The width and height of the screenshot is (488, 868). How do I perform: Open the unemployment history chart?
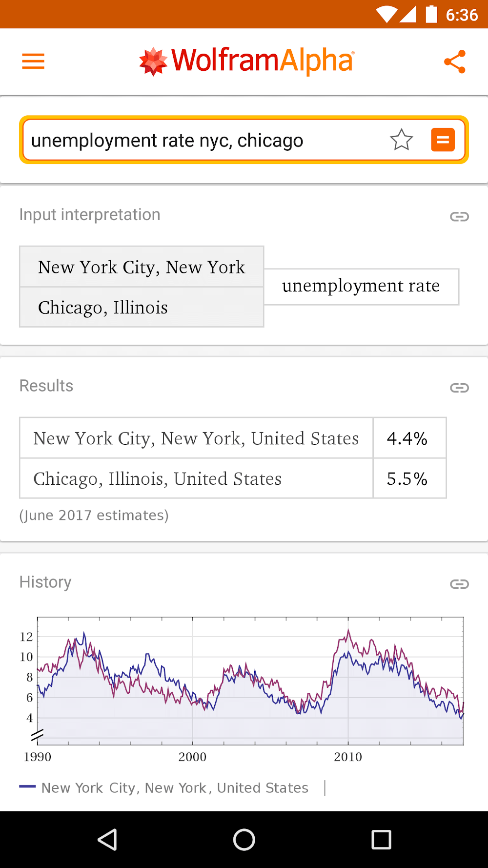click(250, 681)
